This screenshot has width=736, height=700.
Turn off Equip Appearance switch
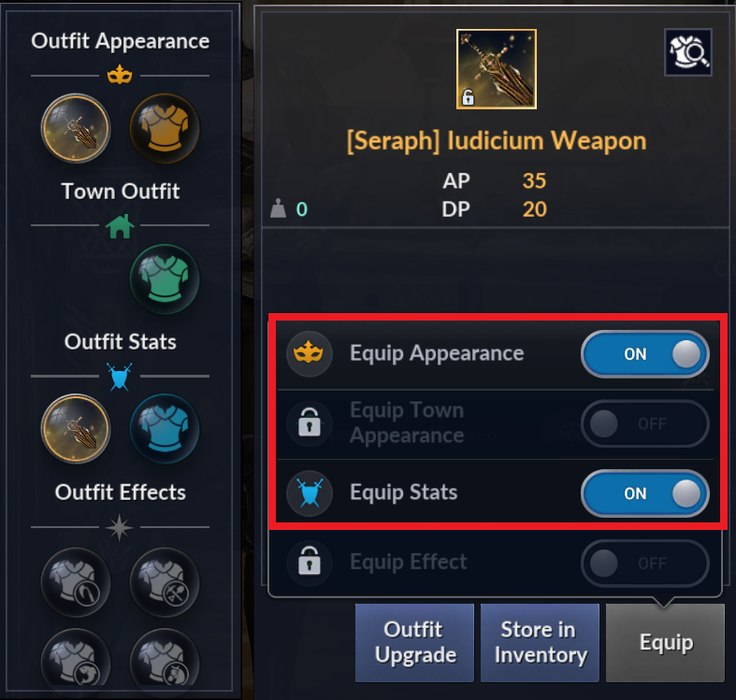coord(644,354)
